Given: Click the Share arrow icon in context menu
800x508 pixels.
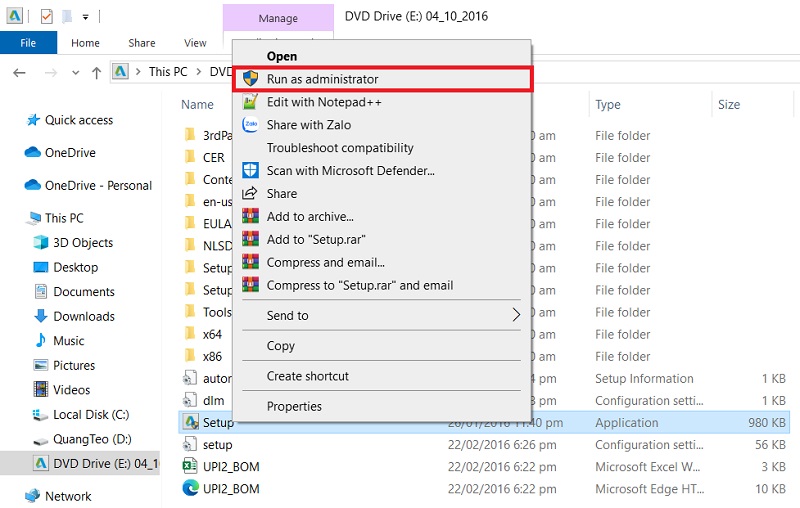Looking at the screenshot, I should (250, 193).
